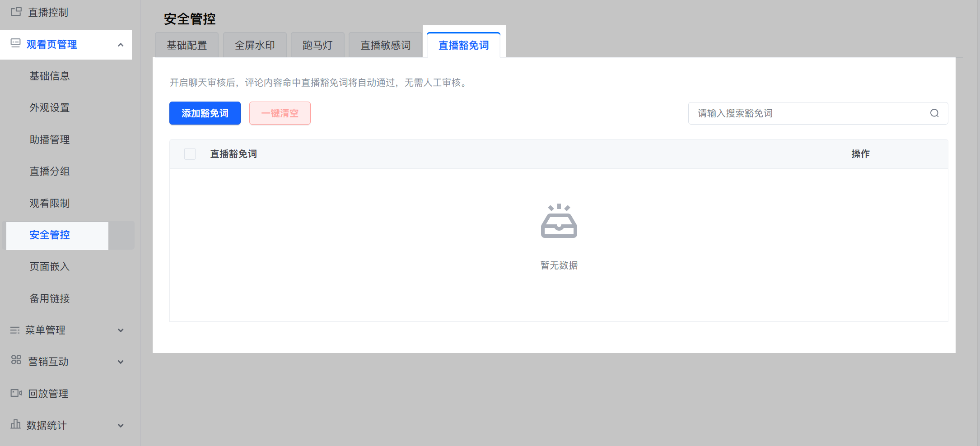Image resolution: width=980 pixels, height=446 pixels.
Task: Switch to the 全屏水印 tab
Action: point(255,45)
